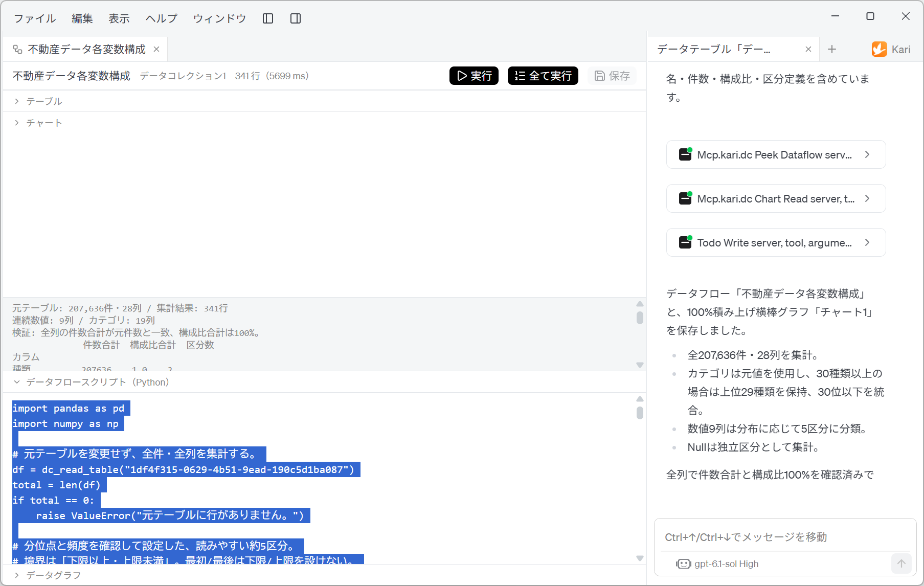Screen dimensions: 924x586
Task: Open the ヘルプ menu
Action: pos(162,18)
